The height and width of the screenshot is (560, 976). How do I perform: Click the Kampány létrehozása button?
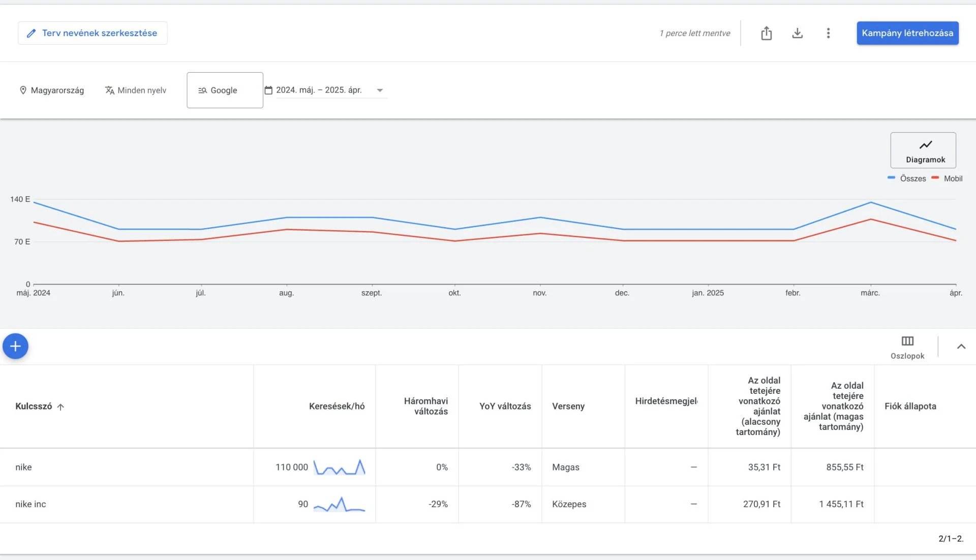point(907,33)
